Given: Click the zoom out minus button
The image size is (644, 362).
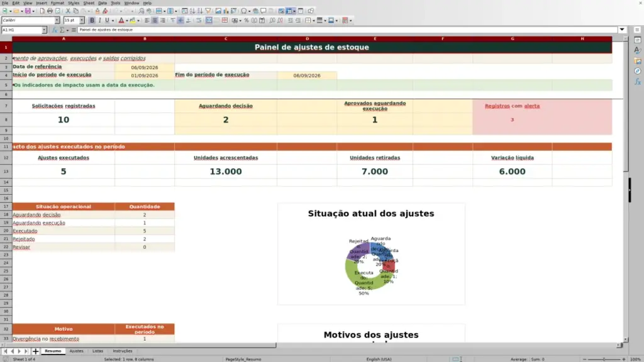Looking at the screenshot, I should [x=584, y=359].
